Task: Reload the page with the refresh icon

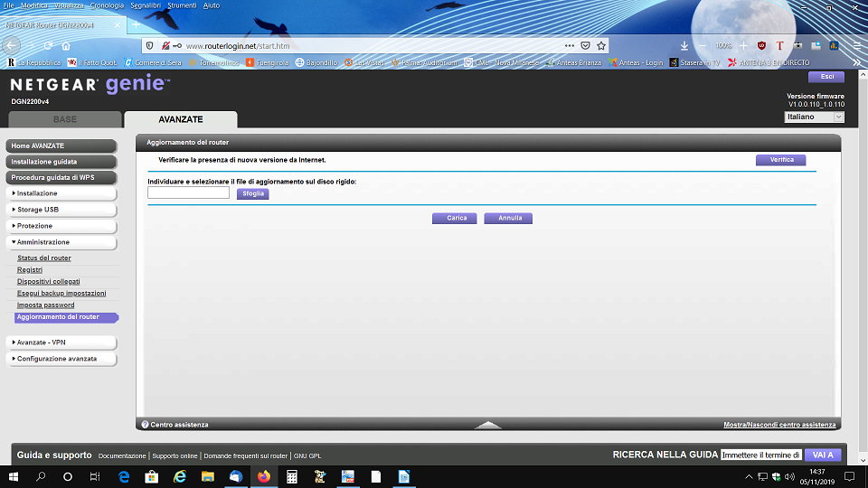Action: [48, 46]
